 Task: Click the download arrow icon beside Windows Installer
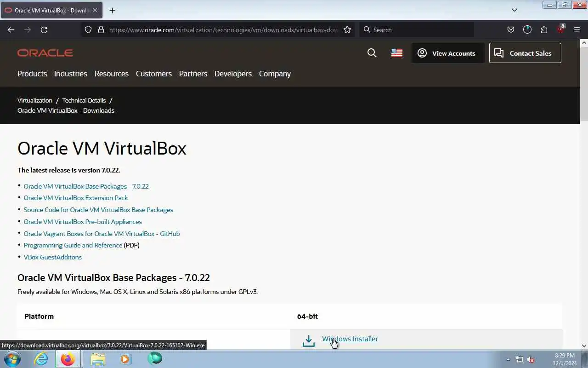[309, 340]
